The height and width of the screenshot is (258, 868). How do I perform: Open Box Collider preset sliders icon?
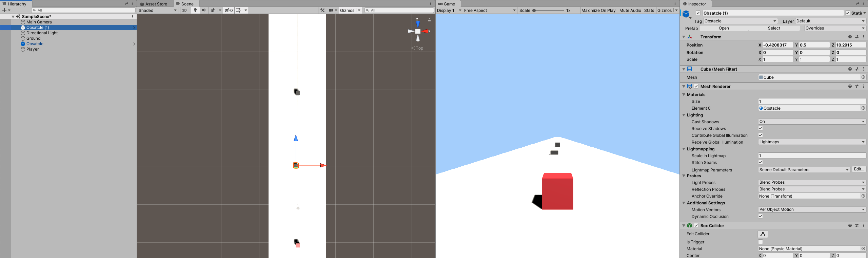pyautogui.click(x=857, y=225)
